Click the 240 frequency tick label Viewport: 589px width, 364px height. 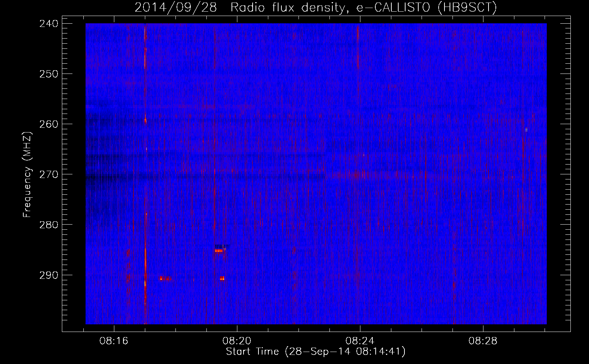(48, 24)
